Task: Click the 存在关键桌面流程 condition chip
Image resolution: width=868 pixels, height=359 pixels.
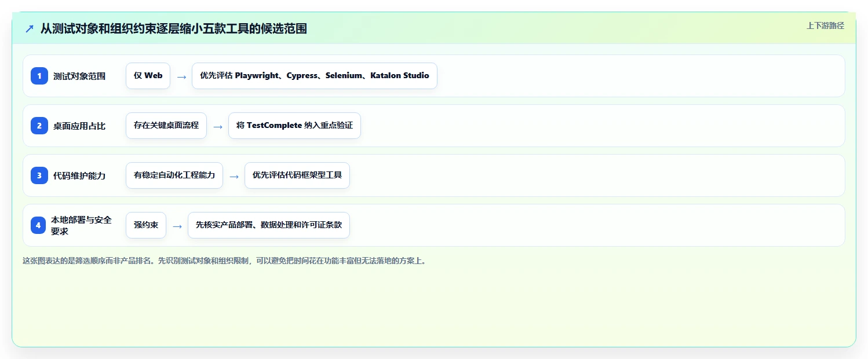Action: (x=166, y=126)
